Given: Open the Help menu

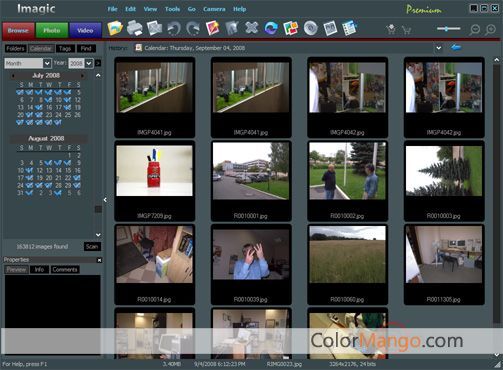Looking at the screenshot, I should click(239, 9).
